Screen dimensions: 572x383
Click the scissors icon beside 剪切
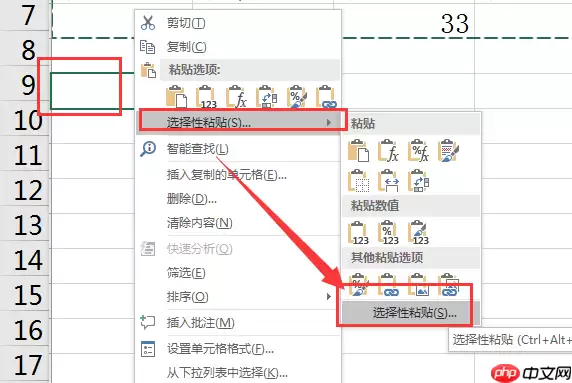[x=148, y=23]
